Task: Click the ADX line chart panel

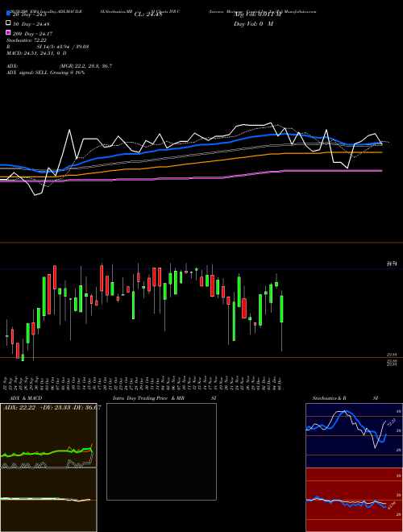Action: [x=48, y=435]
